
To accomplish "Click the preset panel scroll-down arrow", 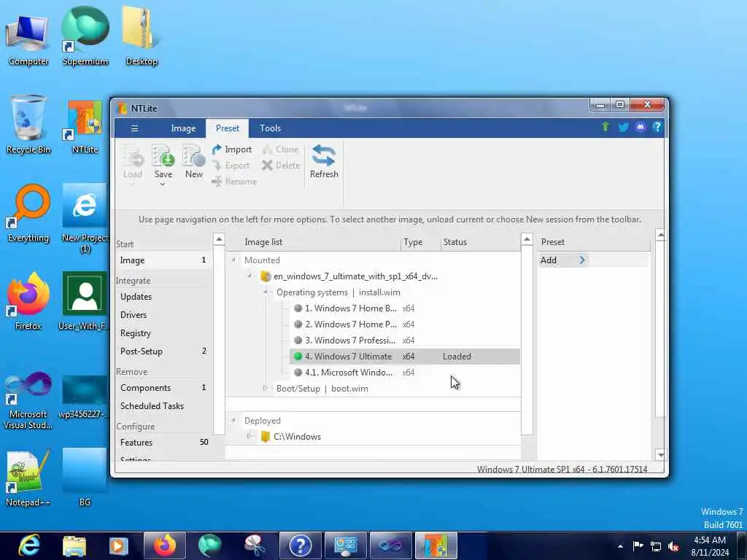I will [x=660, y=455].
